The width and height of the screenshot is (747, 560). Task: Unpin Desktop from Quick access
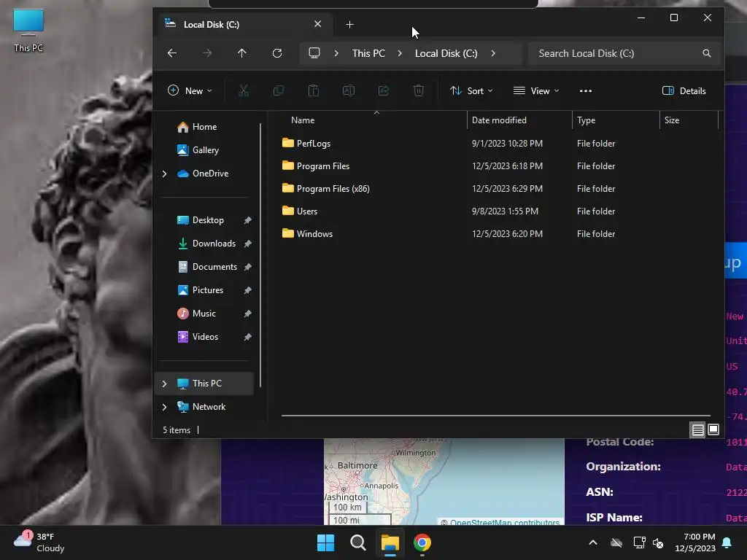click(248, 220)
